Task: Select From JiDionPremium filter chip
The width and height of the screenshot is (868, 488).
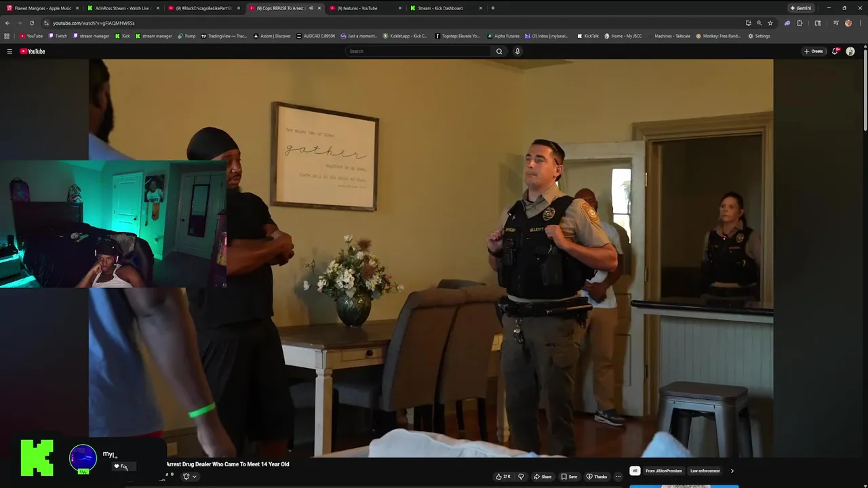Action: 664,471
